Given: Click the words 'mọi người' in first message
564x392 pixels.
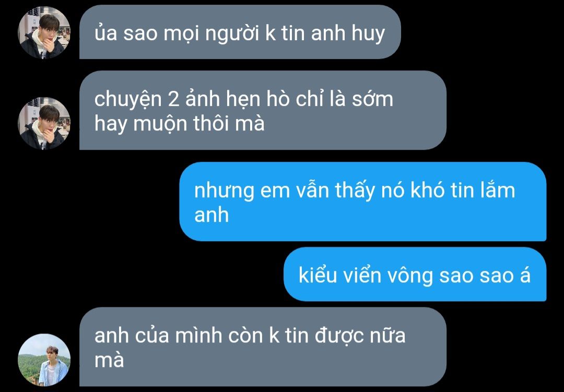Looking at the screenshot, I should pyautogui.click(x=211, y=34).
